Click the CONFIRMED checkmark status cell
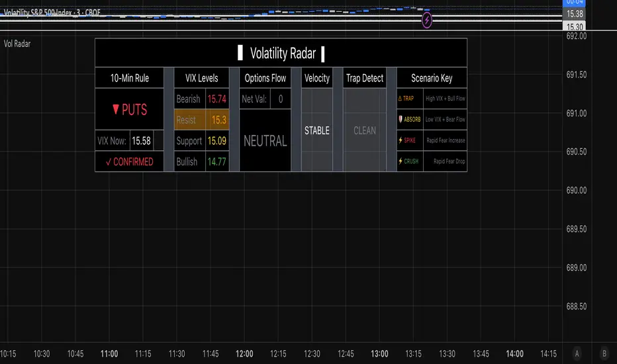This screenshot has width=617, height=364. 129,161
